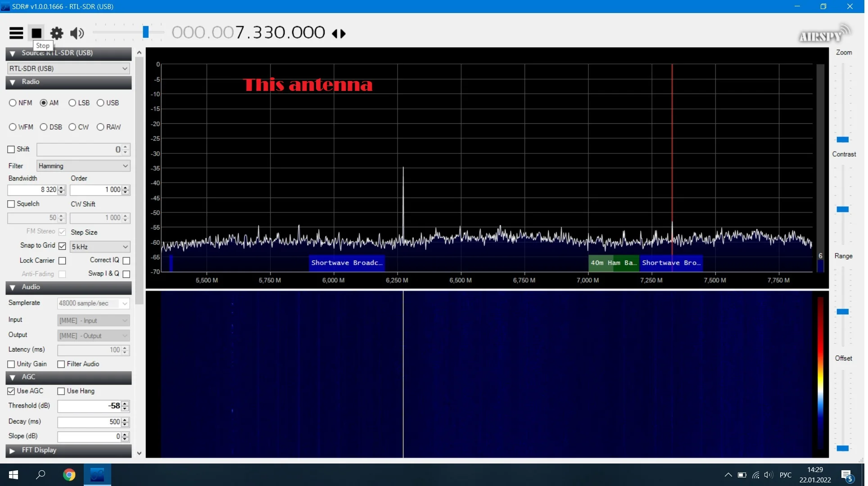Select the USB demodulation mode
This screenshot has height=486, width=868.
coord(101,103)
